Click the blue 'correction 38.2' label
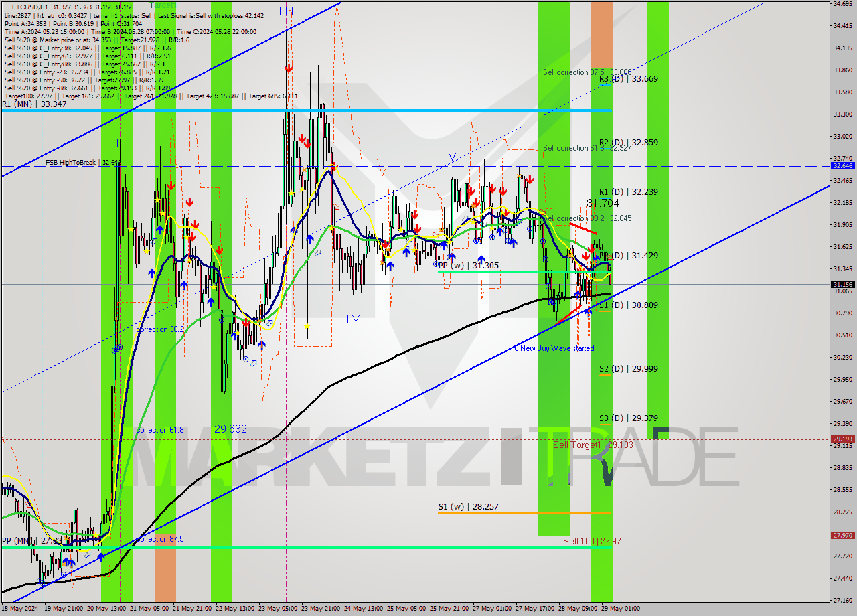The width and height of the screenshot is (857, 616). point(160,329)
